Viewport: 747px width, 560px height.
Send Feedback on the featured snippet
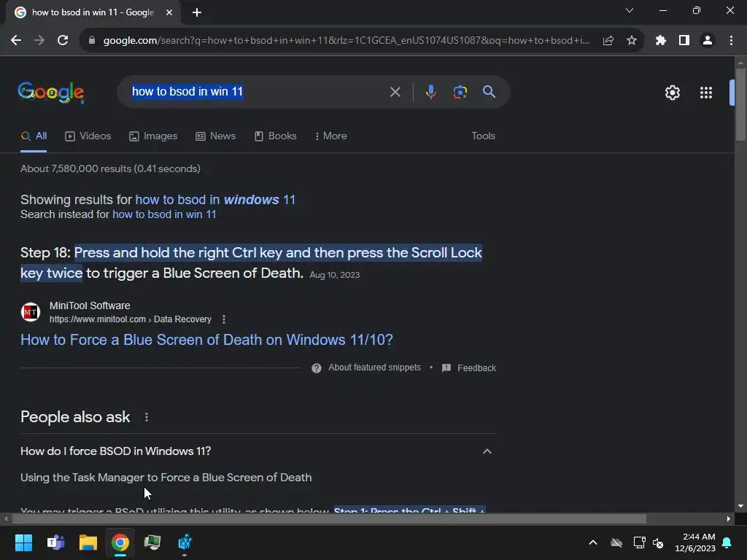point(469,368)
